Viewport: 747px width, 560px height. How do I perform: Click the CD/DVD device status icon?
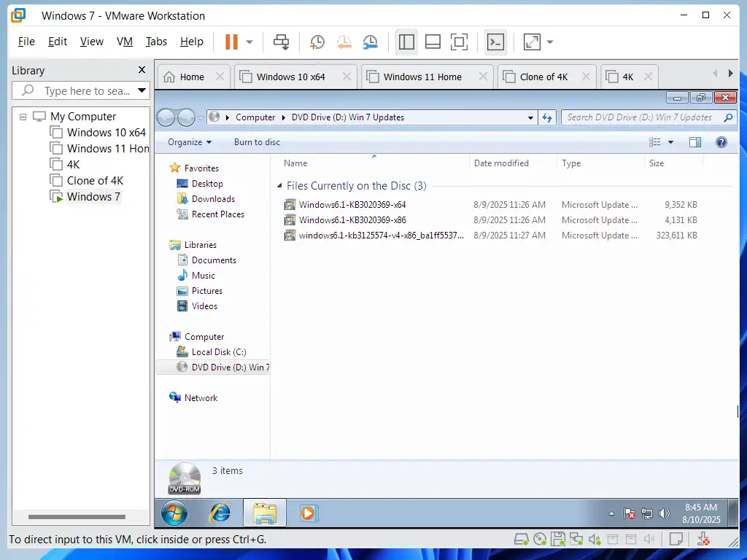coord(540,540)
